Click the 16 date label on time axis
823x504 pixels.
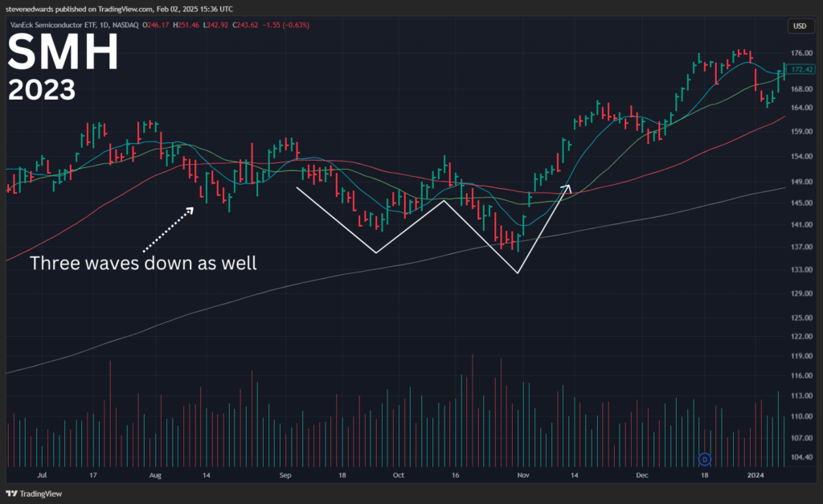tap(455, 475)
